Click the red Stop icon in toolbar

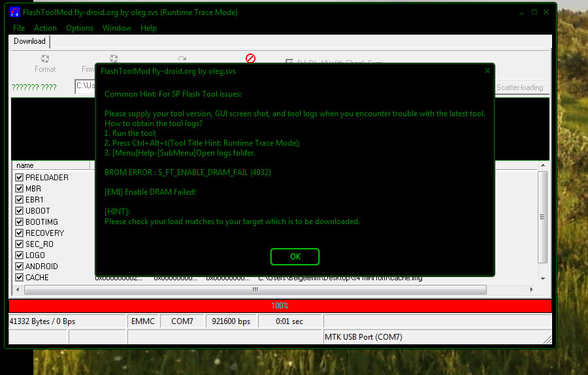point(250,58)
